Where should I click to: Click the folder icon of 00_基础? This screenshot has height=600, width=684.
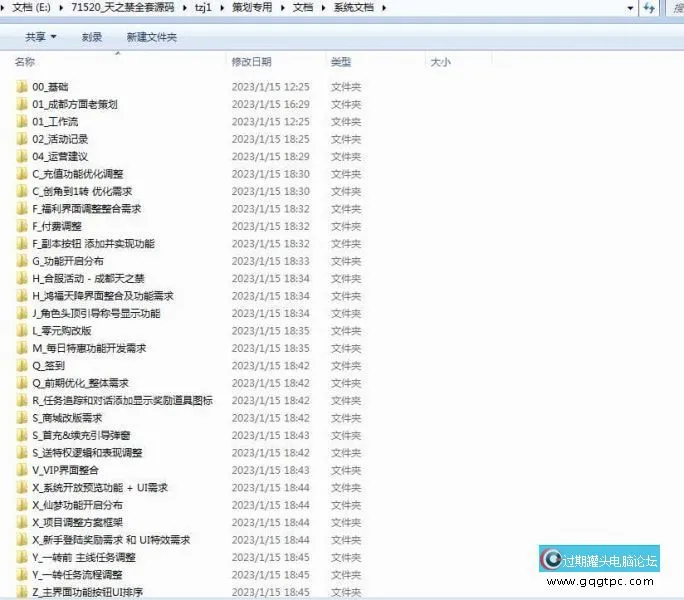click(22, 86)
